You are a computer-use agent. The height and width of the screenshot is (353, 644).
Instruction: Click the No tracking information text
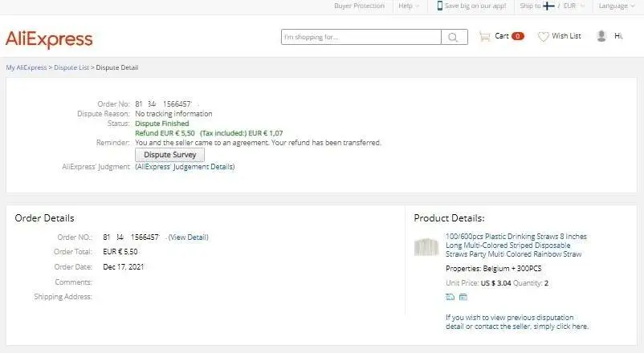coord(173,114)
